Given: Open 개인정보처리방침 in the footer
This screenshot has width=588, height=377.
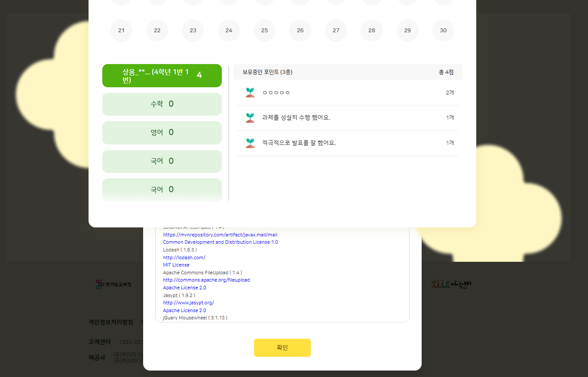Looking at the screenshot, I should click(x=111, y=322).
